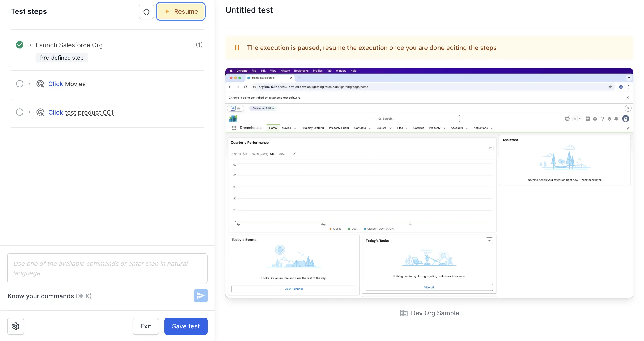
Task: Reload the Chrome page
Action: (245, 87)
